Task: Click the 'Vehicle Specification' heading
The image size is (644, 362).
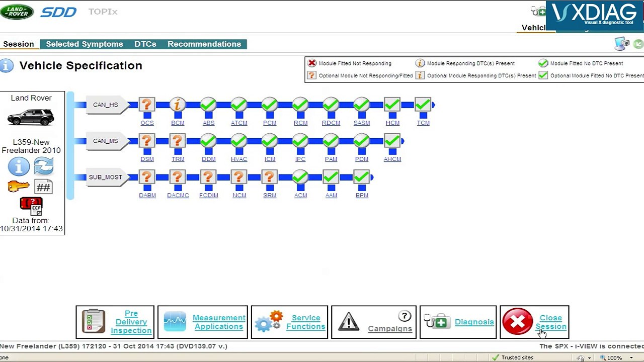Action: click(x=81, y=65)
